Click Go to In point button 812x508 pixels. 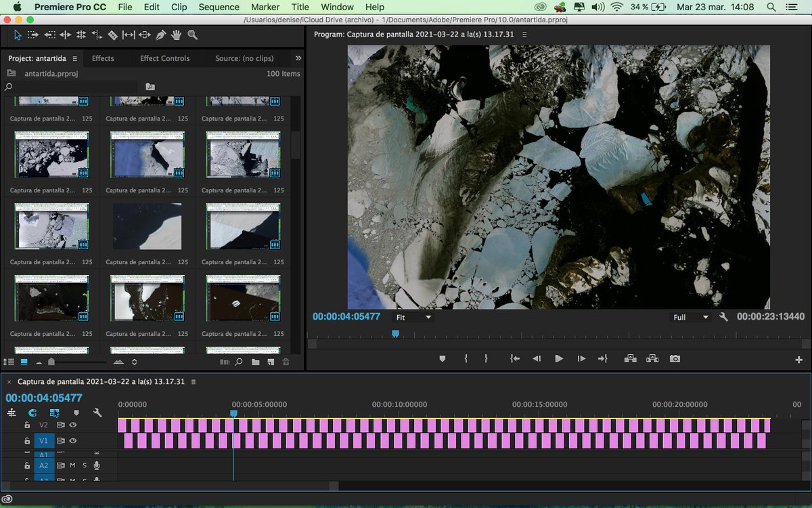point(515,359)
